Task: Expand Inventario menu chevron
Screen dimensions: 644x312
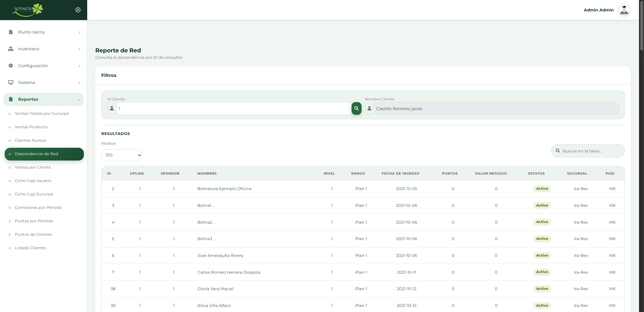Action: click(79, 49)
